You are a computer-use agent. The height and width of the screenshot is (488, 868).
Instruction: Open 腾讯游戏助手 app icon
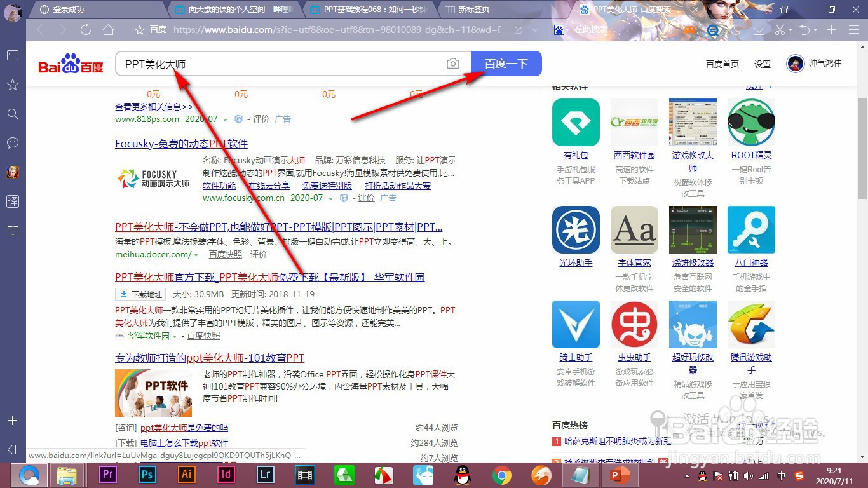pos(751,324)
